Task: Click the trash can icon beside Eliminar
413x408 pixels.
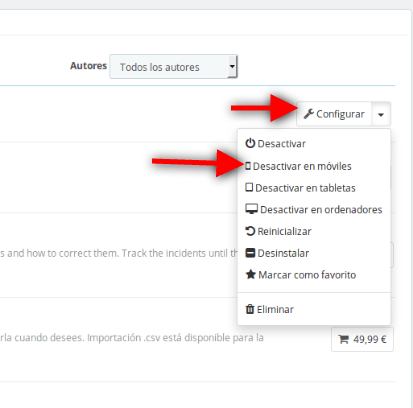Action: point(250,309)
